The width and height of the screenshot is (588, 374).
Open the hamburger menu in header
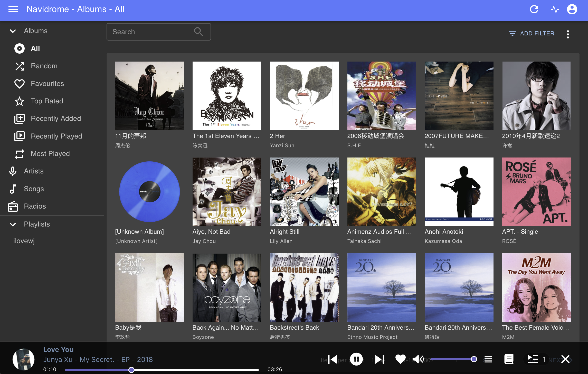[13, 9]
